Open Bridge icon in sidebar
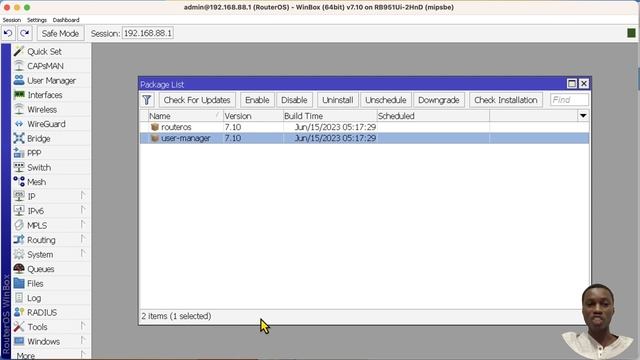 click(x=19, y=138)
